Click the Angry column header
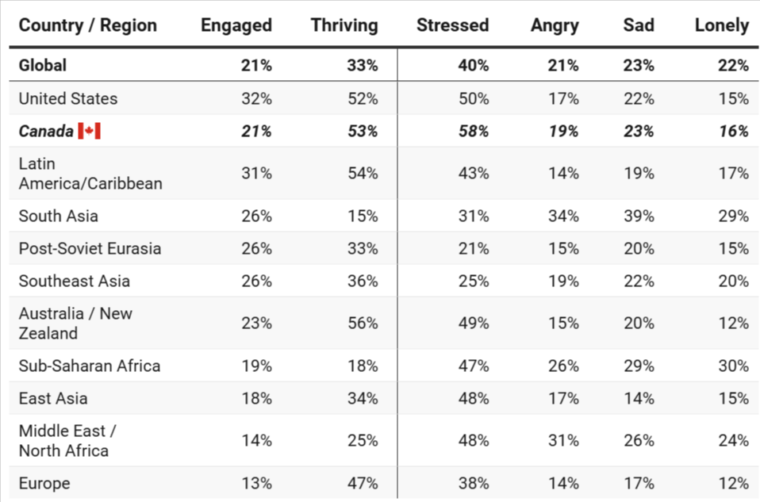Viewport: 760px width, 502px height. coord(554,25)
